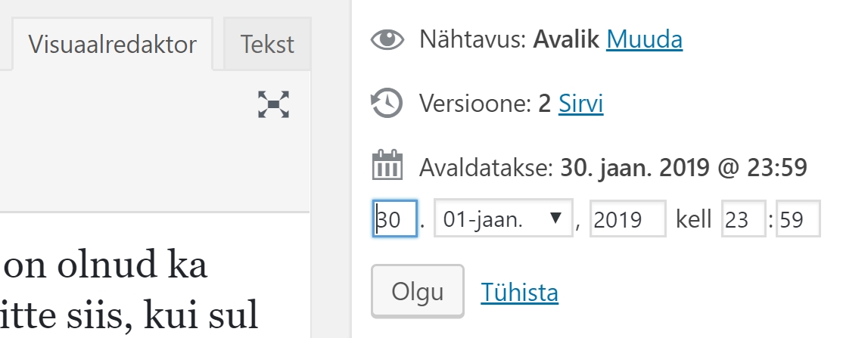Click the year field showing 2019
This screenshot has height=338, width=868.
(x=627, y=219)
